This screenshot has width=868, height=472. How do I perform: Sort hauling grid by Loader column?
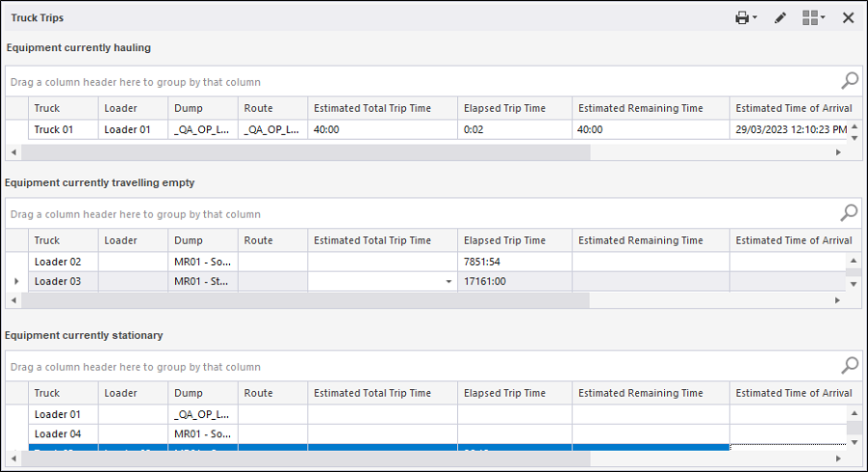click(x=133, y=108)
